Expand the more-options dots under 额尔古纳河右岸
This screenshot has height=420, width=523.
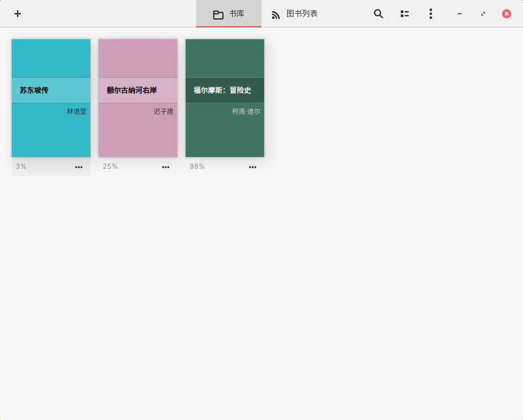(x=165, y=167)
